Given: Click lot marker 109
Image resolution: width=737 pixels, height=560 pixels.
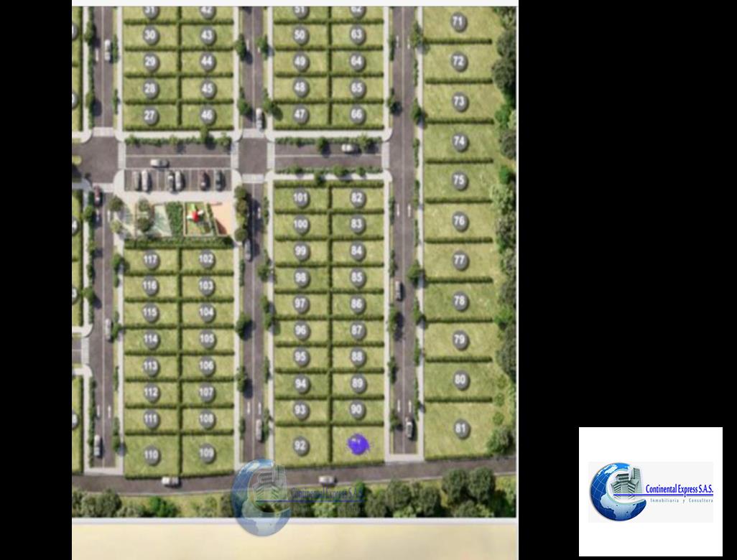Looking at the screenshot, I should [x=207, y=454].
